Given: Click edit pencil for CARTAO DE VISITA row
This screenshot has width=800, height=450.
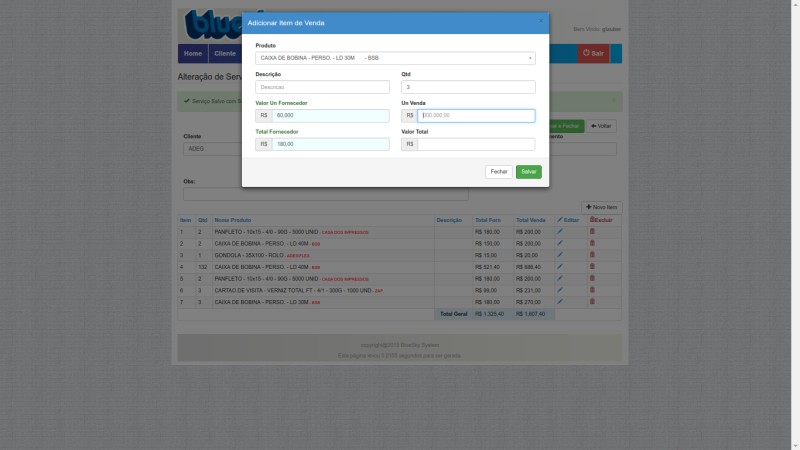Looking at the screenshot, I should 560,290.
